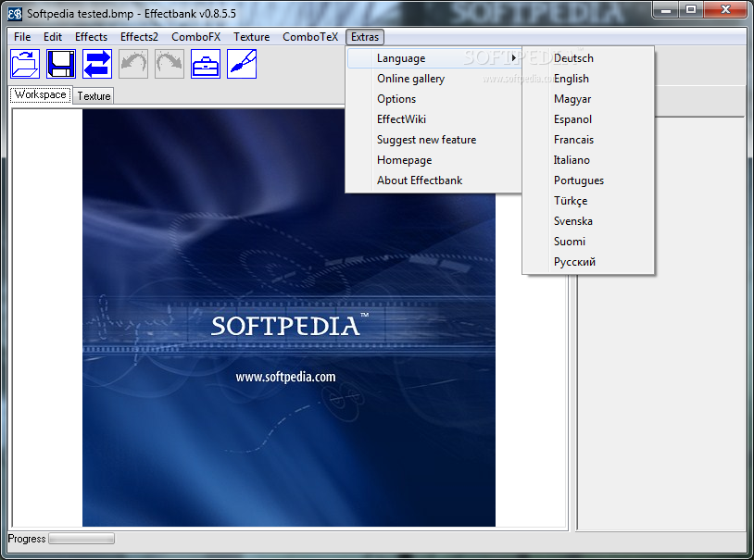Click the Progress bar

point(82,539)
